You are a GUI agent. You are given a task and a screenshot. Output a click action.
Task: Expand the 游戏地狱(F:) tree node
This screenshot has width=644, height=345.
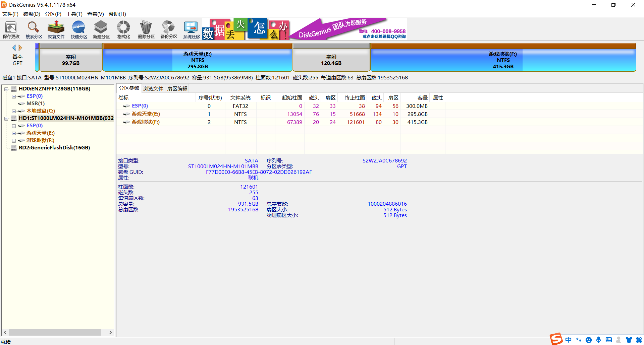click(x=14, y=141)
